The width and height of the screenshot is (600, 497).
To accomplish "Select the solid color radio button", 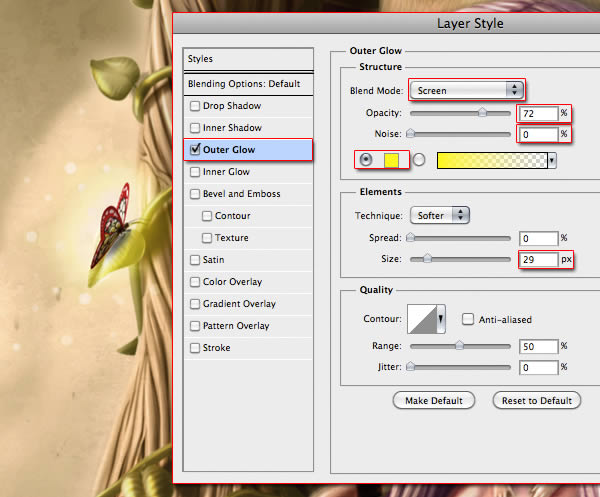I will click(x=366, y=160).
